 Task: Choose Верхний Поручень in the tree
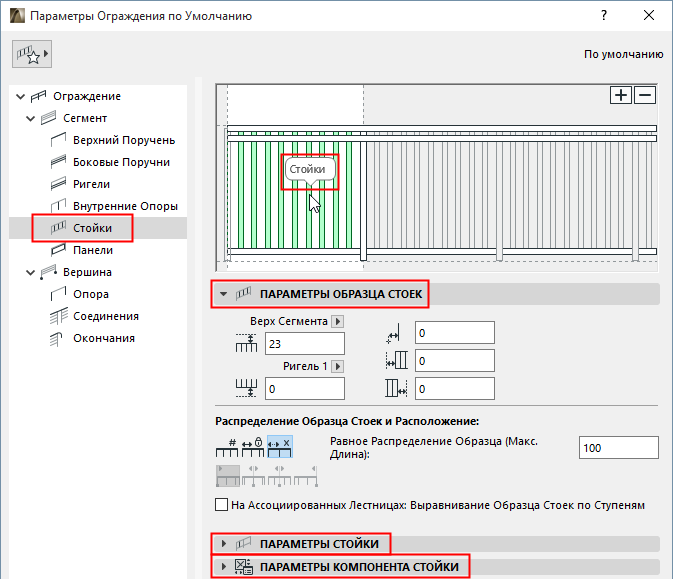pyautogui.click(x=124, y=140)
